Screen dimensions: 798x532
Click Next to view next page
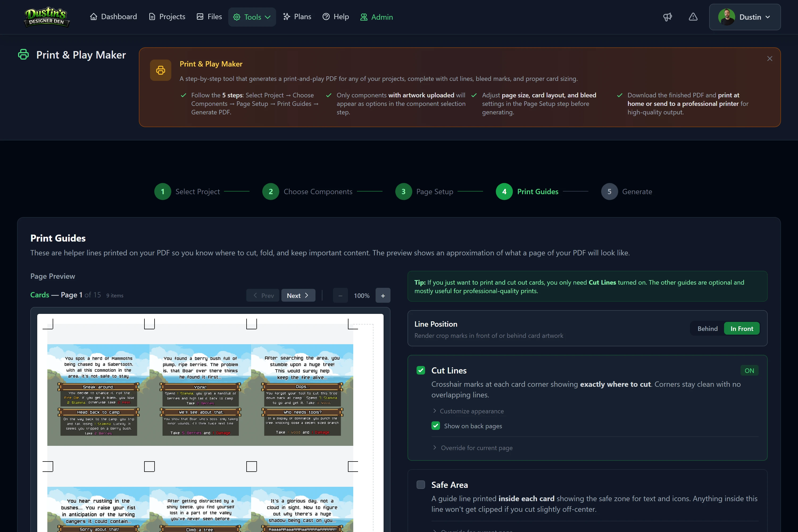coord(298,296)
